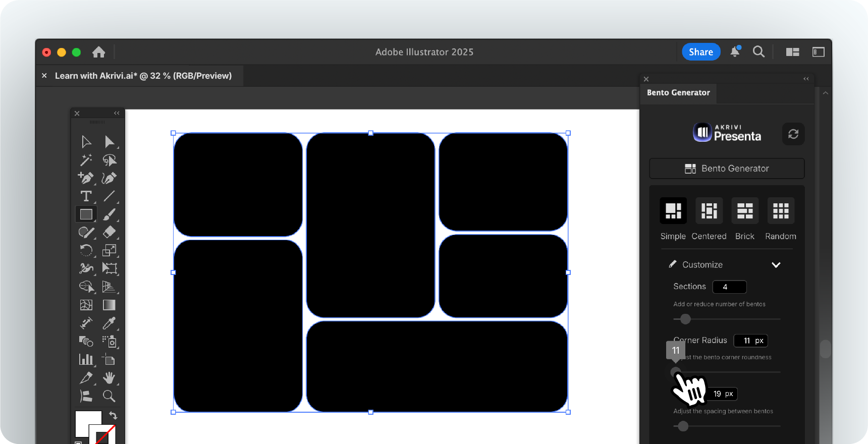Pick the Gradient tool
The width and height of the screenshot is (868, 444).
(109, 305)
